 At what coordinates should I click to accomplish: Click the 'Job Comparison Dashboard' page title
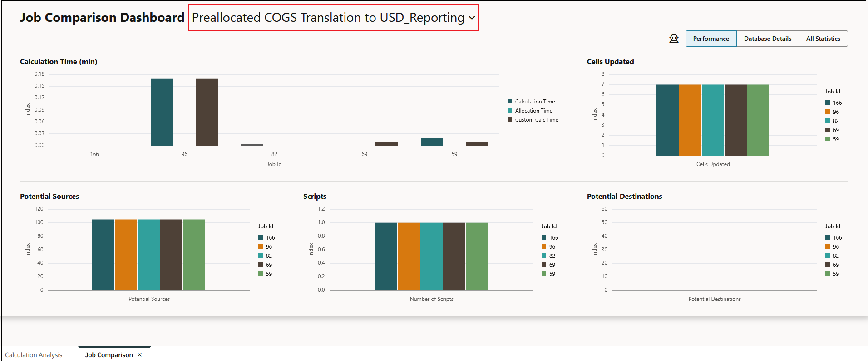coord(102,18)
